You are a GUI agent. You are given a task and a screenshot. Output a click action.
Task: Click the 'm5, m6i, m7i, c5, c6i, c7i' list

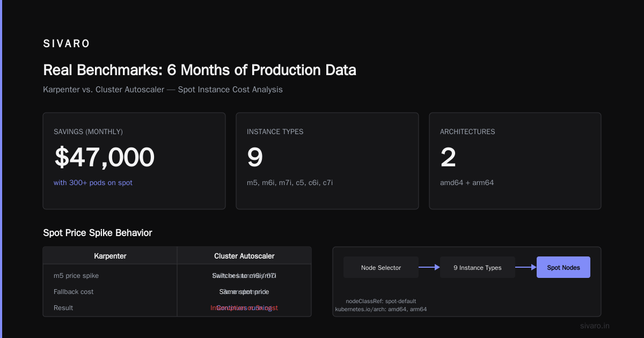click(x=290, y=183)
